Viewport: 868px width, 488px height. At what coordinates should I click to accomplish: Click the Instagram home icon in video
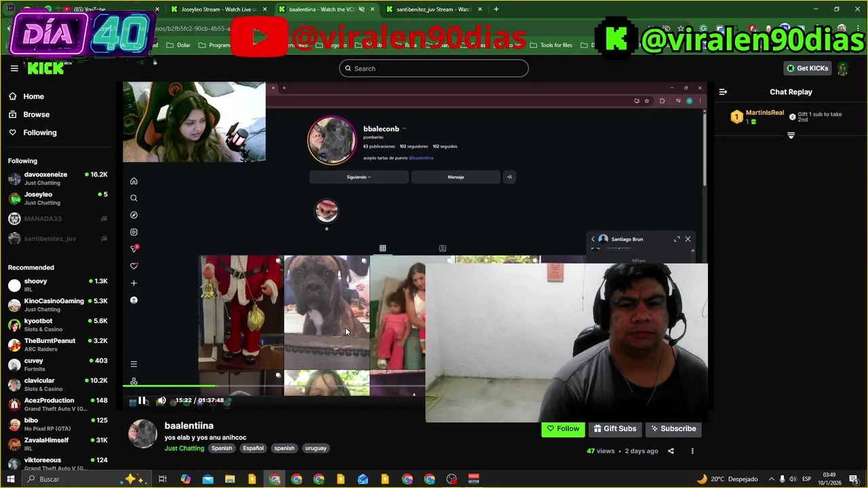[134, 181]
